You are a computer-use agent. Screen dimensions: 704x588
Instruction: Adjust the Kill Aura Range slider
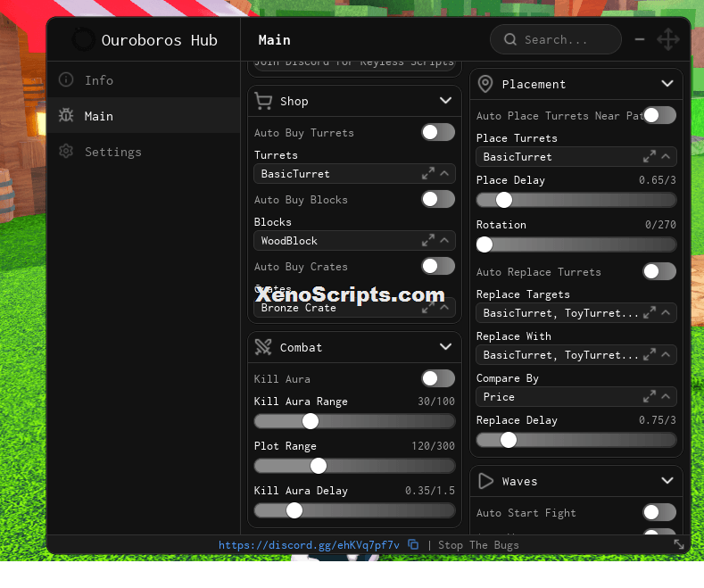tap(355, 421)
